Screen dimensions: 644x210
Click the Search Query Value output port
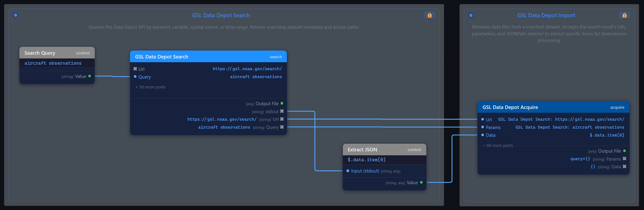click(x=89, y=76)
